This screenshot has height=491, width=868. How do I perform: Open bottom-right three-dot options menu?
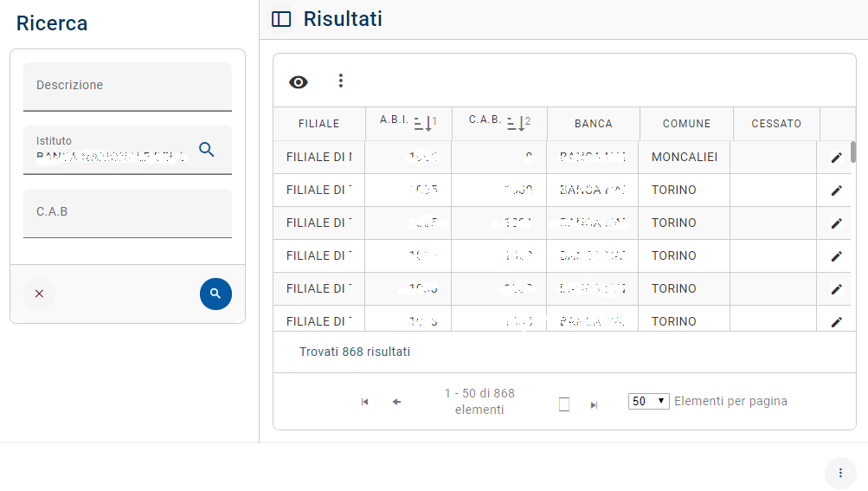839,473
